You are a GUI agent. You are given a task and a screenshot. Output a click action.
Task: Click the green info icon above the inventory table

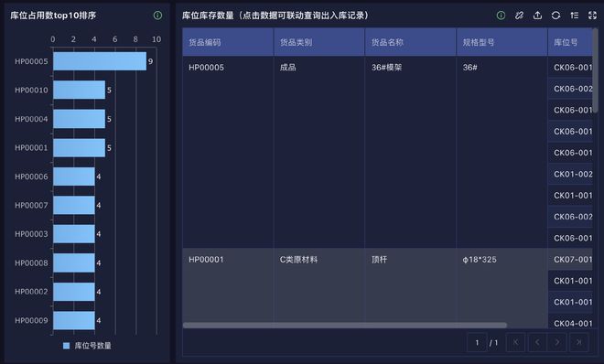(501, 16)
